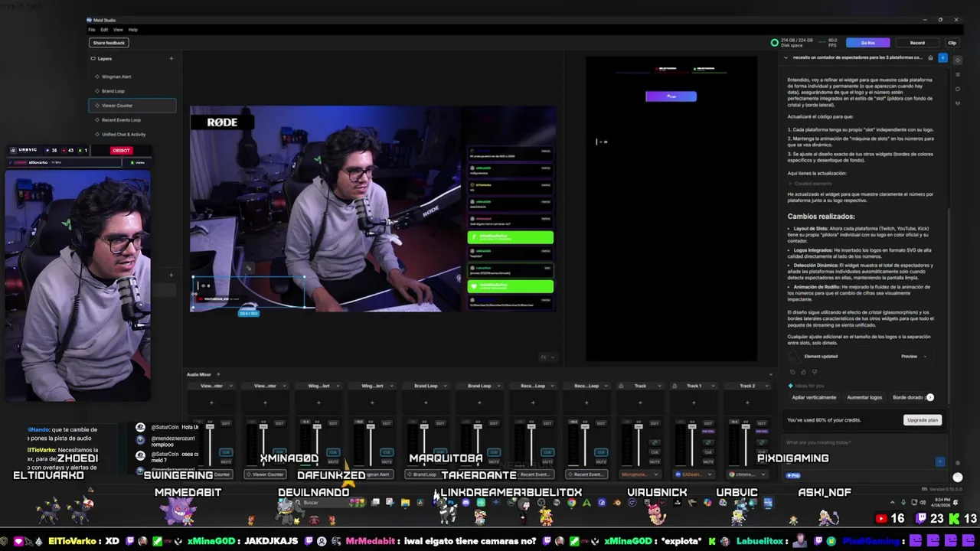Click the warning triangle icon on Track 1 header
This screenshot has width=980, height=551.
(x=675, y=386)
